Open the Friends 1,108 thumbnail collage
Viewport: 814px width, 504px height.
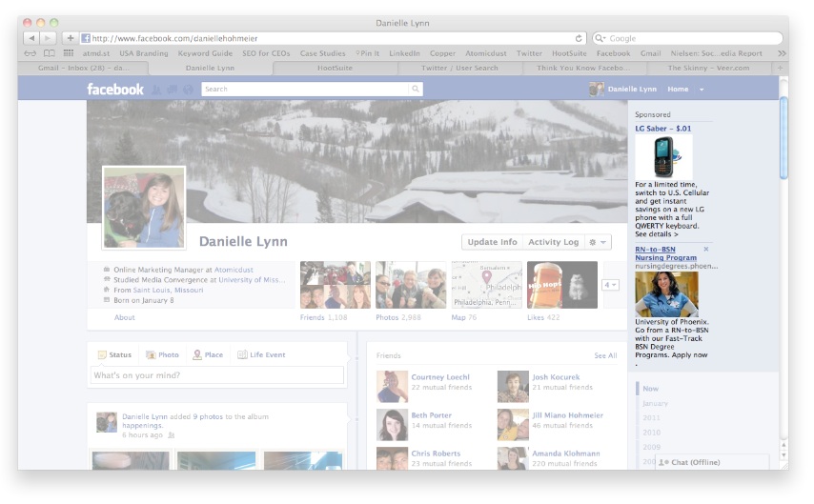click(336, 285)
